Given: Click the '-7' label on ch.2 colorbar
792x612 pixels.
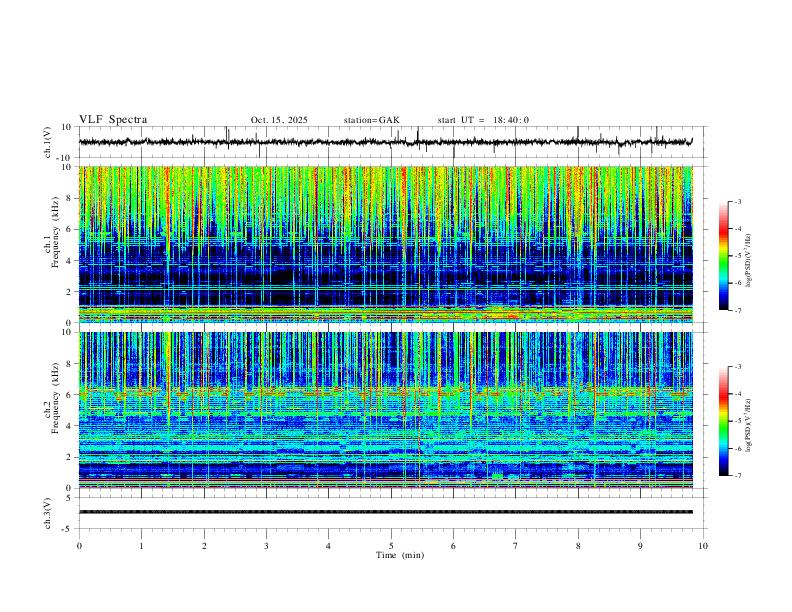Looking at the screenshot, I should pos(738,476).
